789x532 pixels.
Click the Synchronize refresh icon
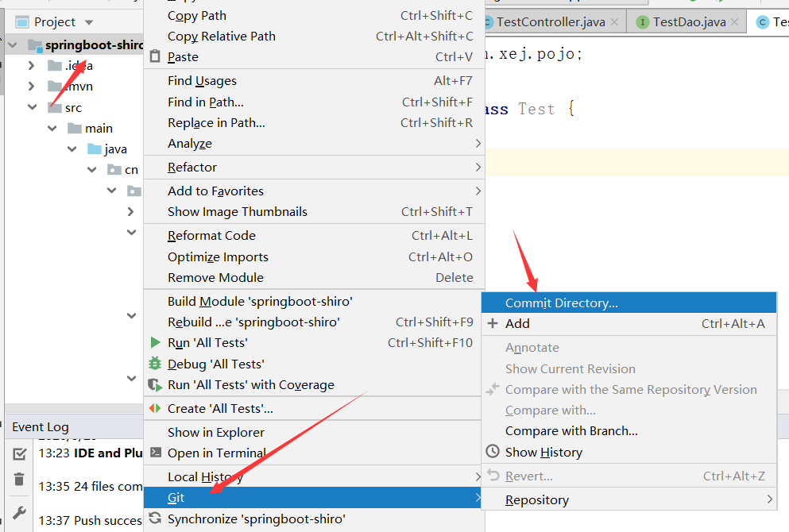click(x=156, y=519)
